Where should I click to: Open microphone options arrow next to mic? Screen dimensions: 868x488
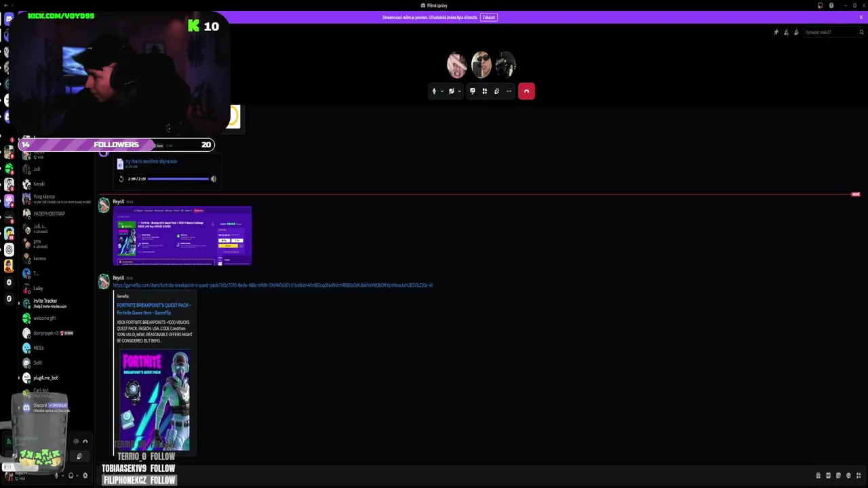(442, 91)
